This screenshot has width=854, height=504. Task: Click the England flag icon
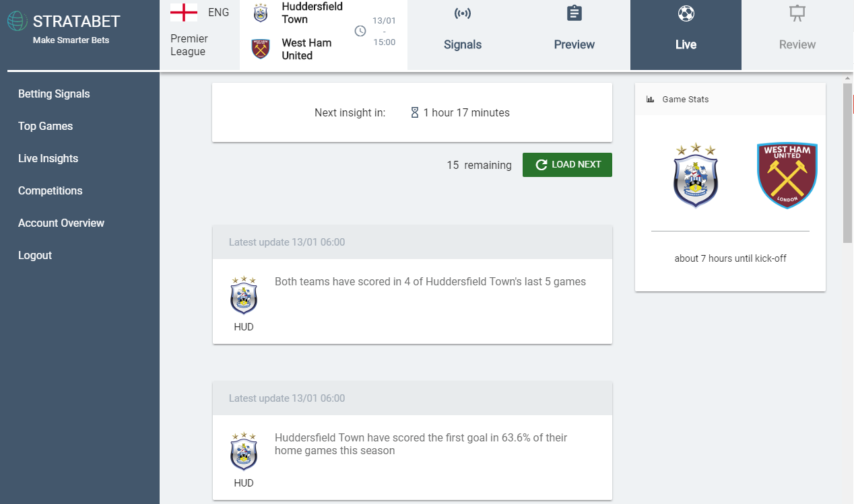click(x=184, y=12)
